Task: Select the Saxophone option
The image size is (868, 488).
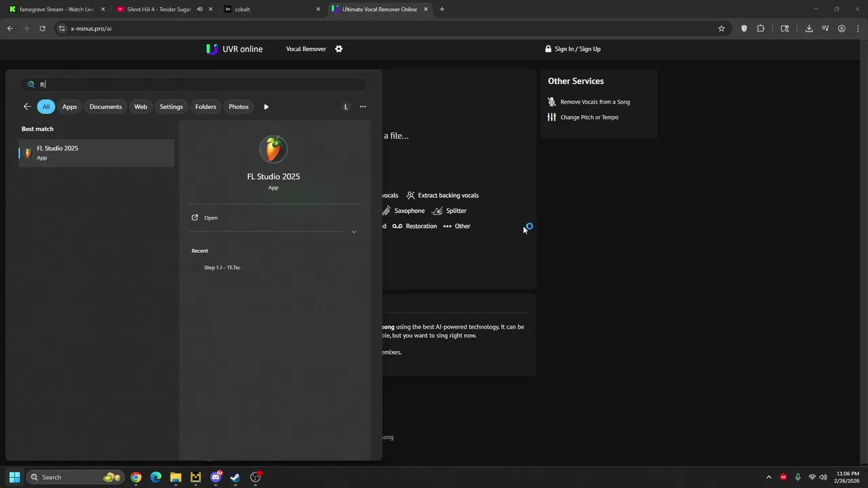Action: click(403, 211)
